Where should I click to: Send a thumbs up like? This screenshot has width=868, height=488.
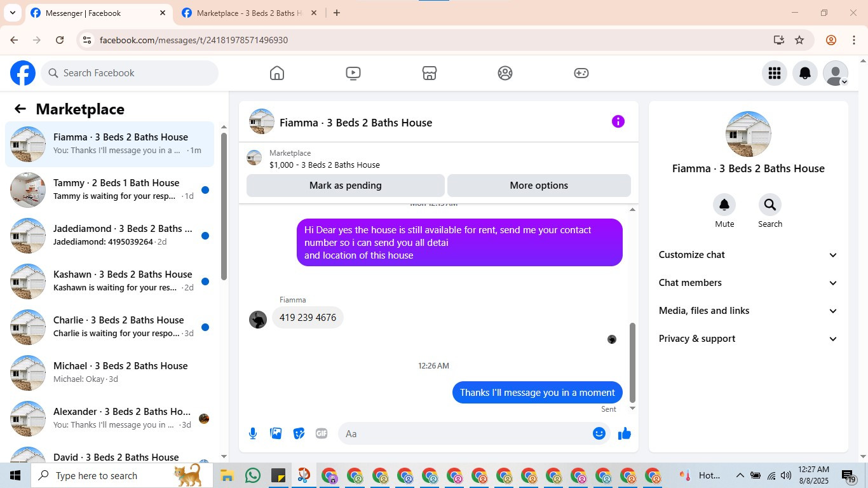coord(625,433)
